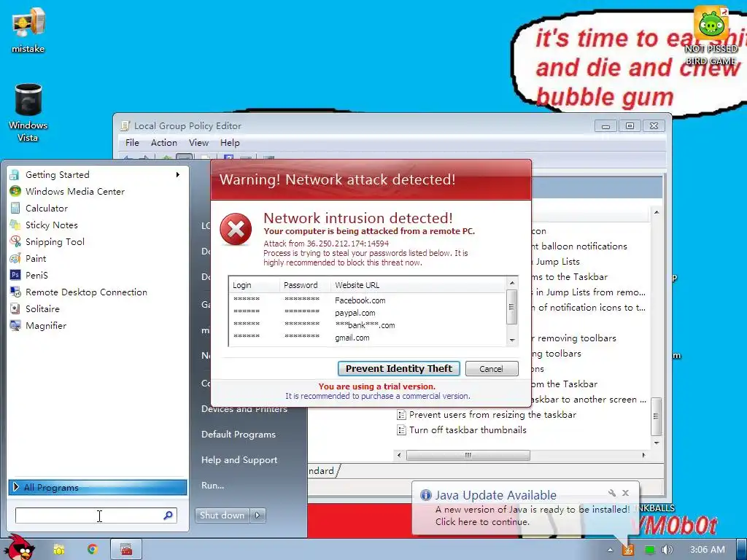The image size is (747, 560).
Task: Launch NOT PISSED BIRD GAME desktop shortcut
Action: coord(711,36)
